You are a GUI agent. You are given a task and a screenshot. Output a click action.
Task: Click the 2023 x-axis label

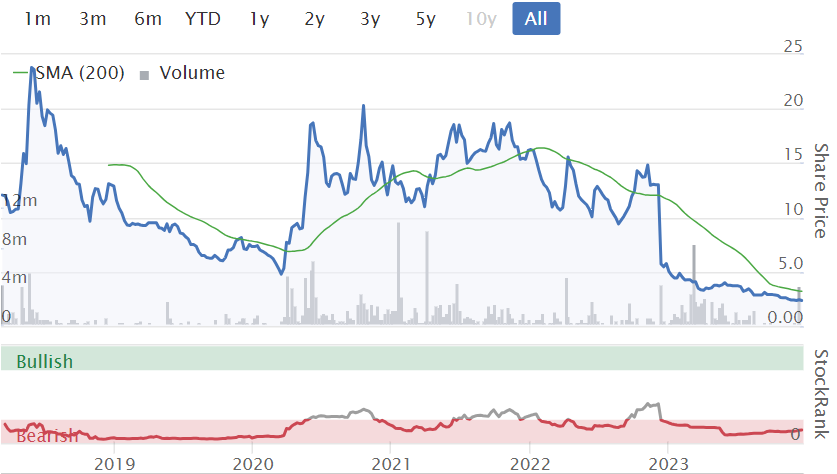pyautogui.click(x=668, y=463)
